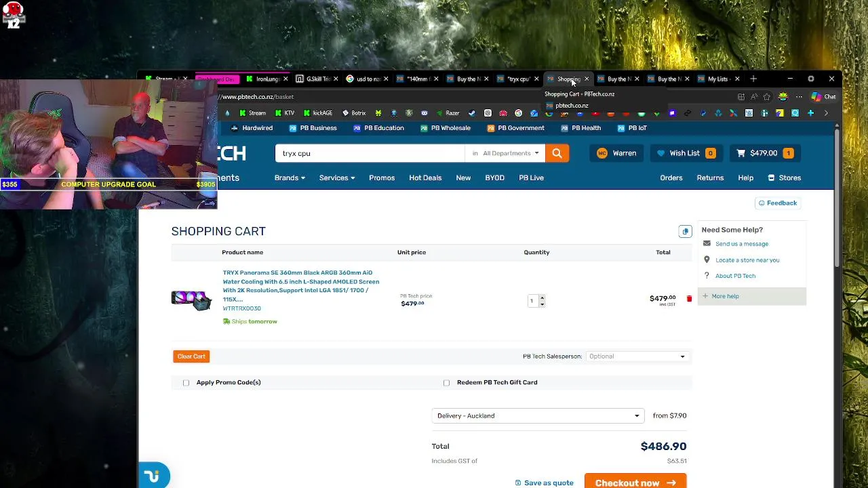Screen dimensions: 868x488
Task: Open the Feedback button
Action: point(777,203)
